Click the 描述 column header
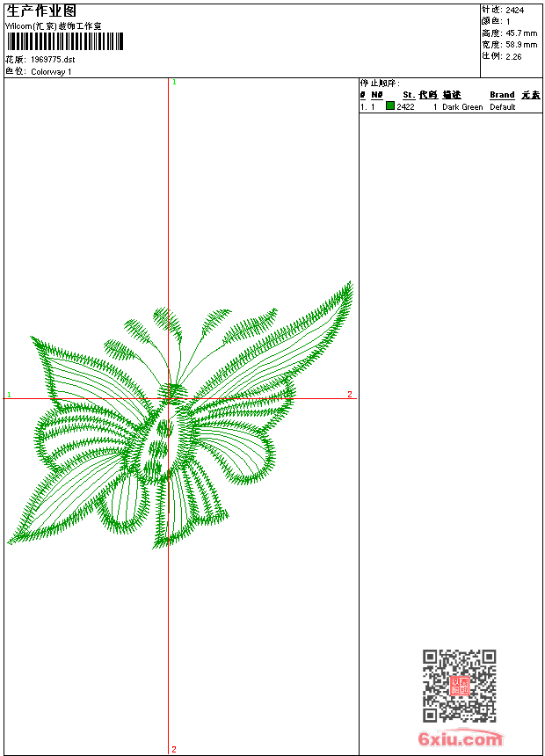Viewport: 545px width, 756px height. [x=451, y=95]
